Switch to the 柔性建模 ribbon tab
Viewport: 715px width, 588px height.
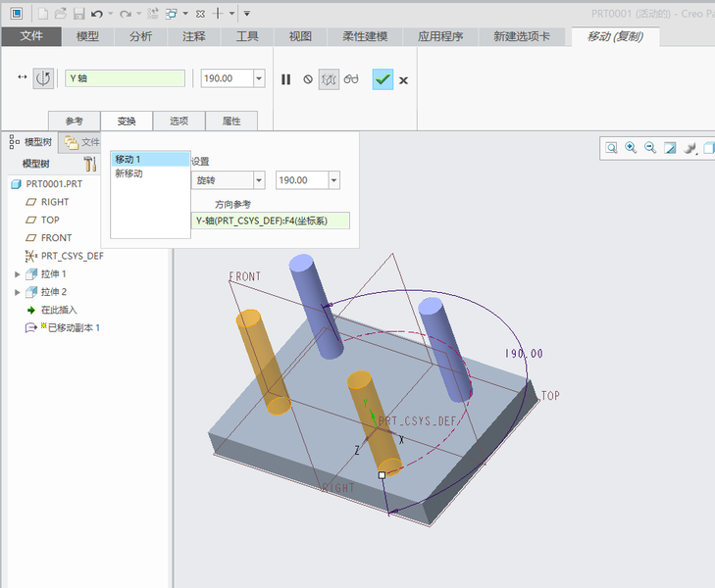[x=365, y=36]
